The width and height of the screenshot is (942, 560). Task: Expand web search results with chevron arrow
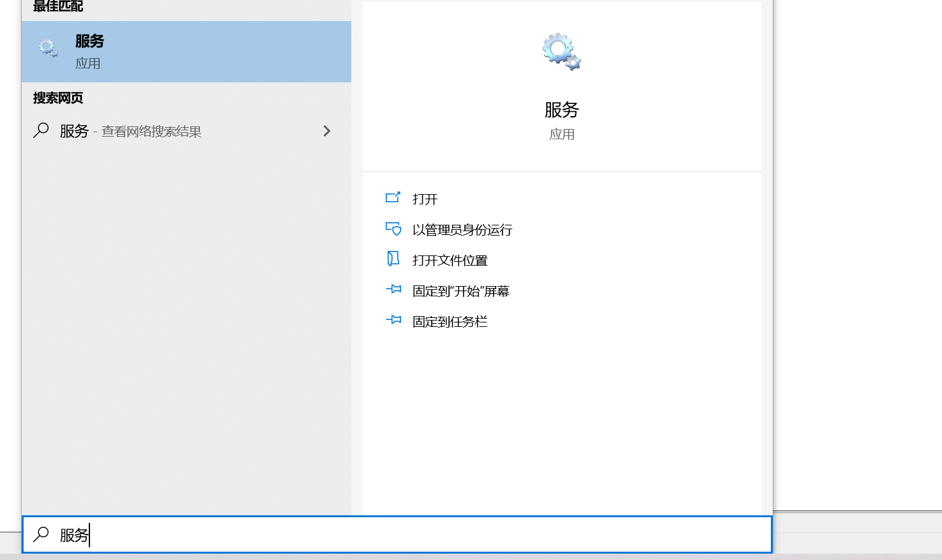pos(327,131)
